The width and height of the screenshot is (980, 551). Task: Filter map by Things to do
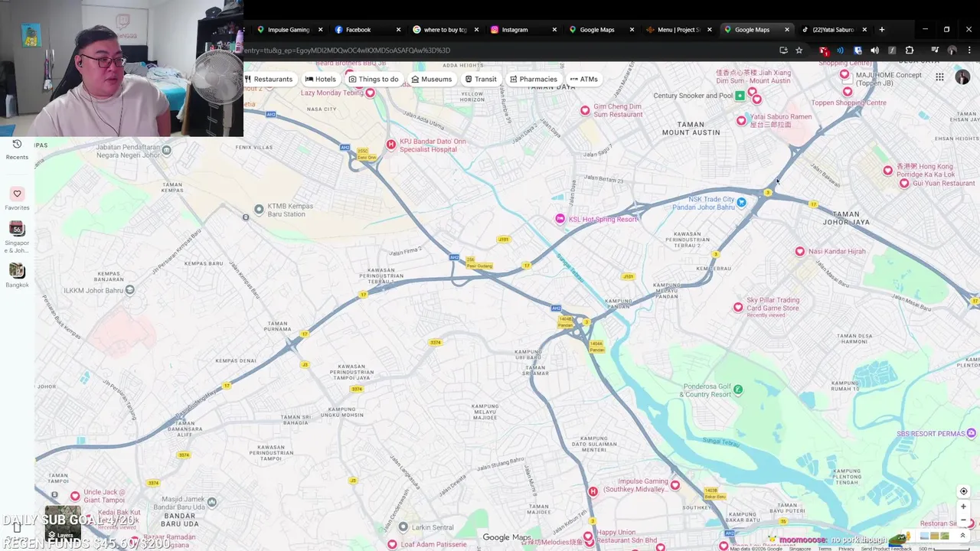(374, 79)
